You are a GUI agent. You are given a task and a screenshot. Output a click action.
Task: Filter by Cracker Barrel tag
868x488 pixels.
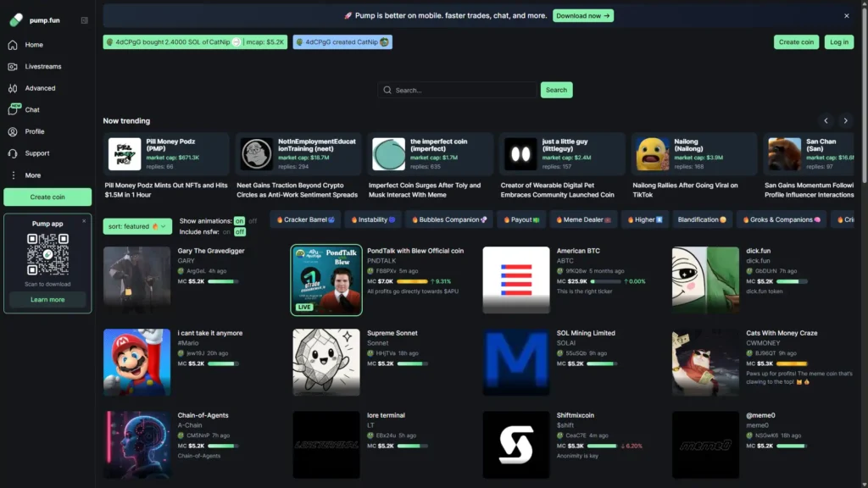point(305,219)
